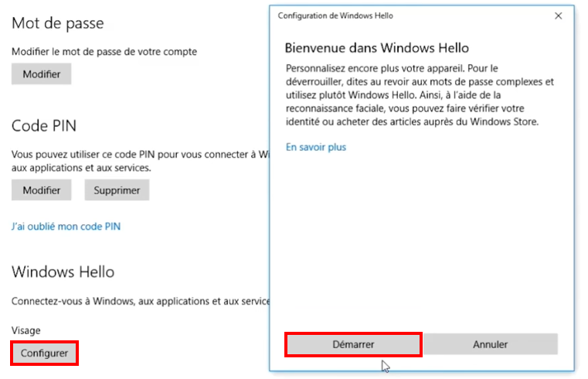Remove the PIN with Supprimer

coord(117,190)
